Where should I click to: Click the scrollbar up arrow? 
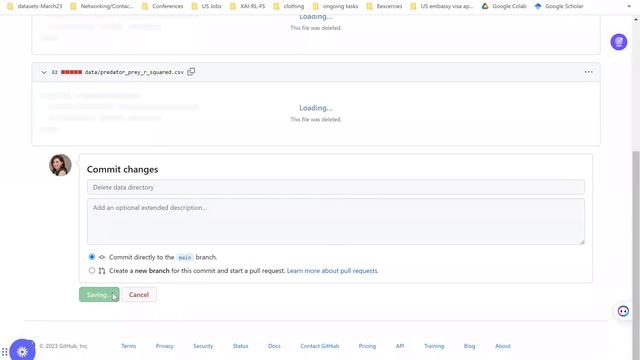636,19
